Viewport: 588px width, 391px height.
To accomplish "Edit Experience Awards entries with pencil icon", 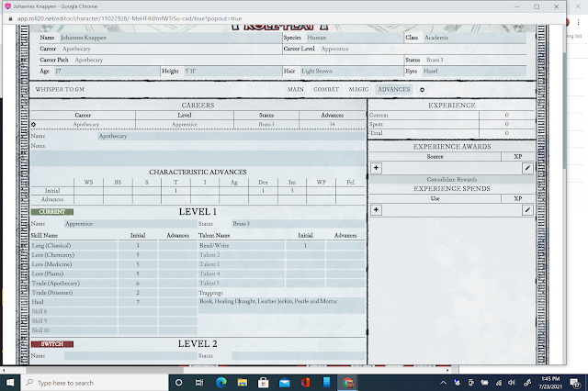I will tap(527, 168).
